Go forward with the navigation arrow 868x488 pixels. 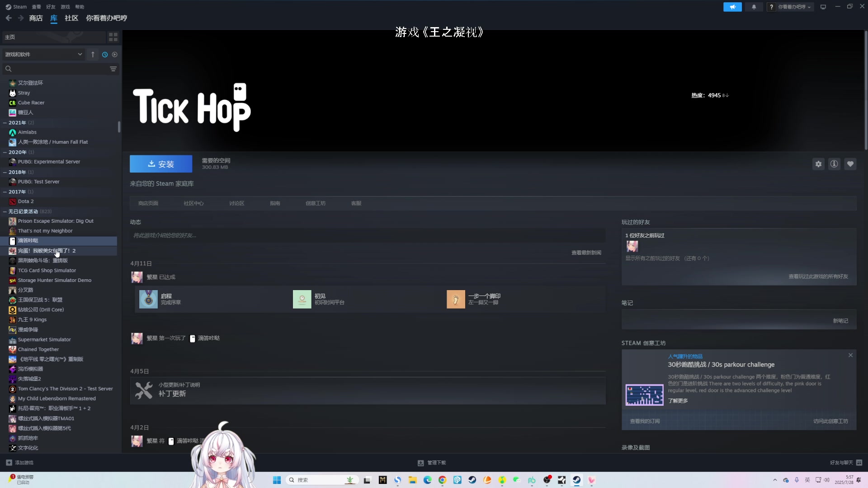(21, 18)
